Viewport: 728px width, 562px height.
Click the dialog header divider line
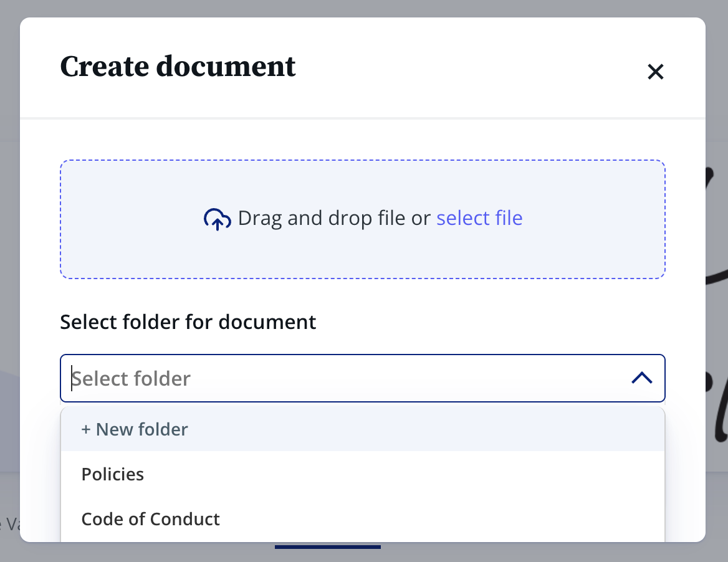[362, 118]
